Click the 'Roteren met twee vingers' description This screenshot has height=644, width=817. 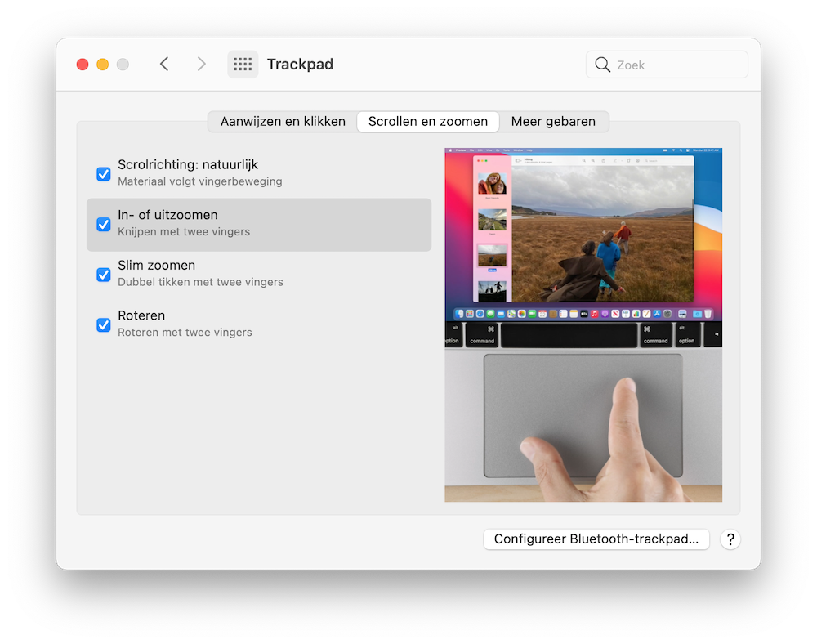185,333
